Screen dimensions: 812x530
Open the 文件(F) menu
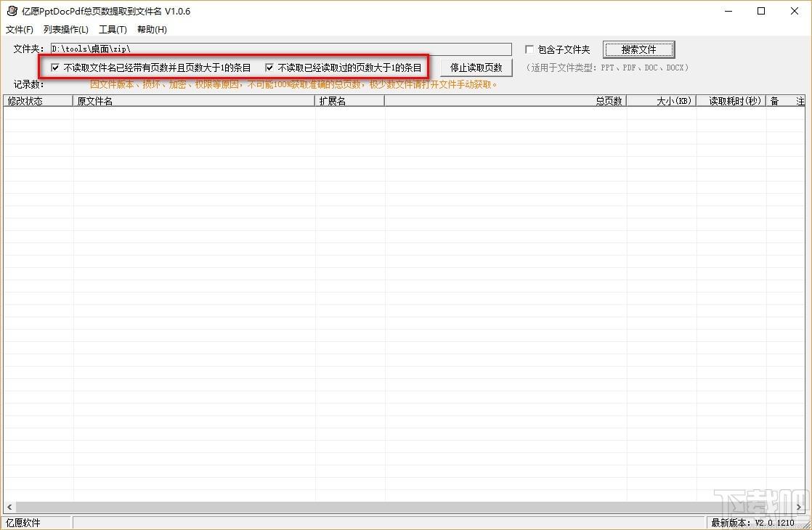point(19,30)
